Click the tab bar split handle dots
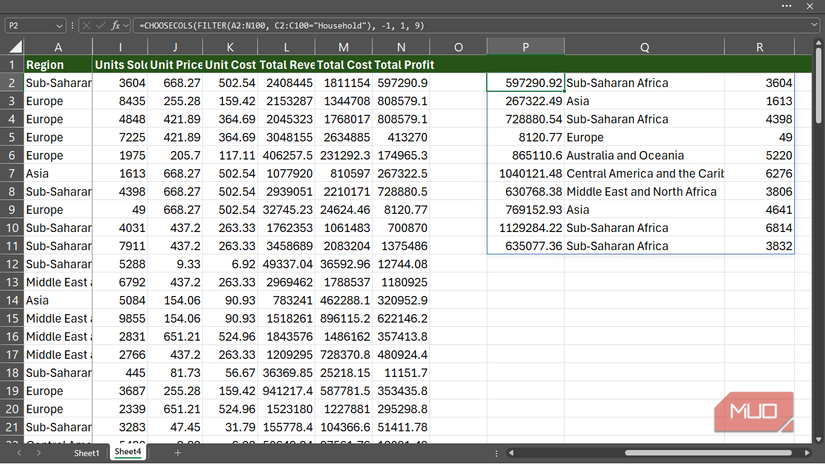 tap(496, 453)
